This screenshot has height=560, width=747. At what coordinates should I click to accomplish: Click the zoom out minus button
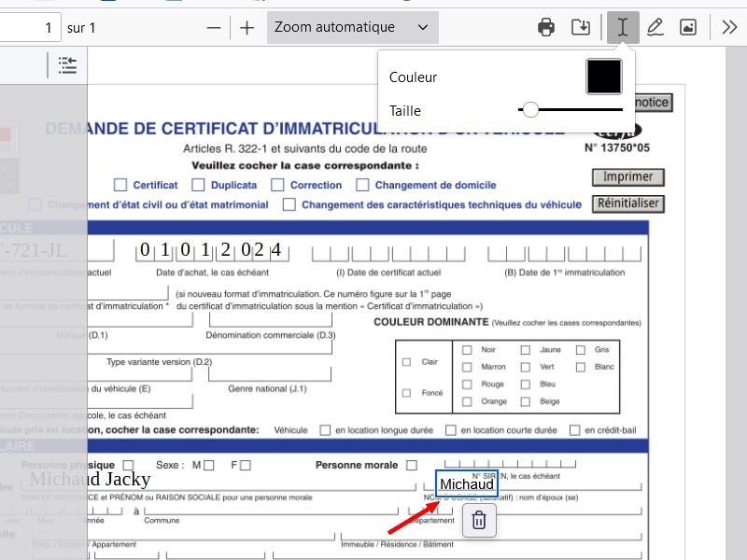pyautogui.click(x=214, y=27)
